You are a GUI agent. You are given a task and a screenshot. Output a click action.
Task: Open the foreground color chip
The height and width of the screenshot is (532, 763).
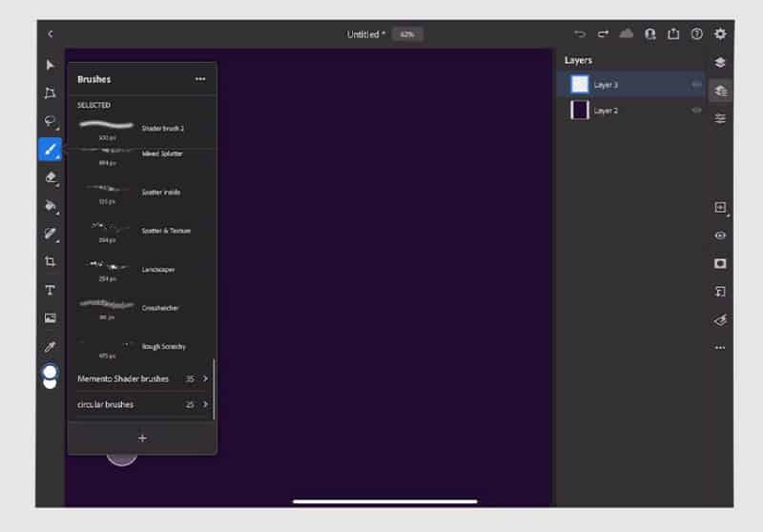(x=50, y=372)
